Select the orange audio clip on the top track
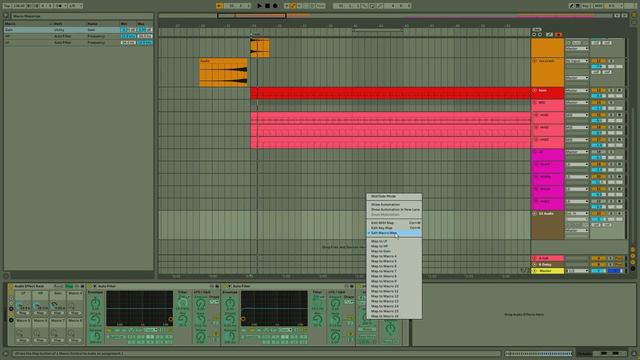Screen dimensions: 640x360 point(260,48)
